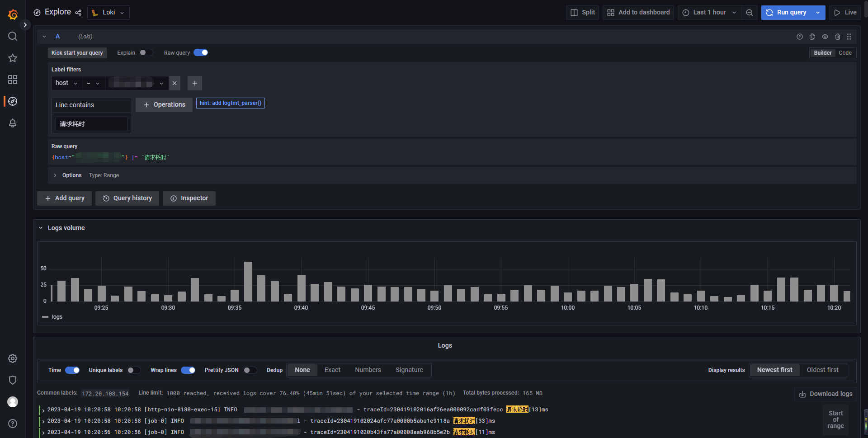Toggle Time display switch
This screenshot has width=868, height=438.
[72, 370]
